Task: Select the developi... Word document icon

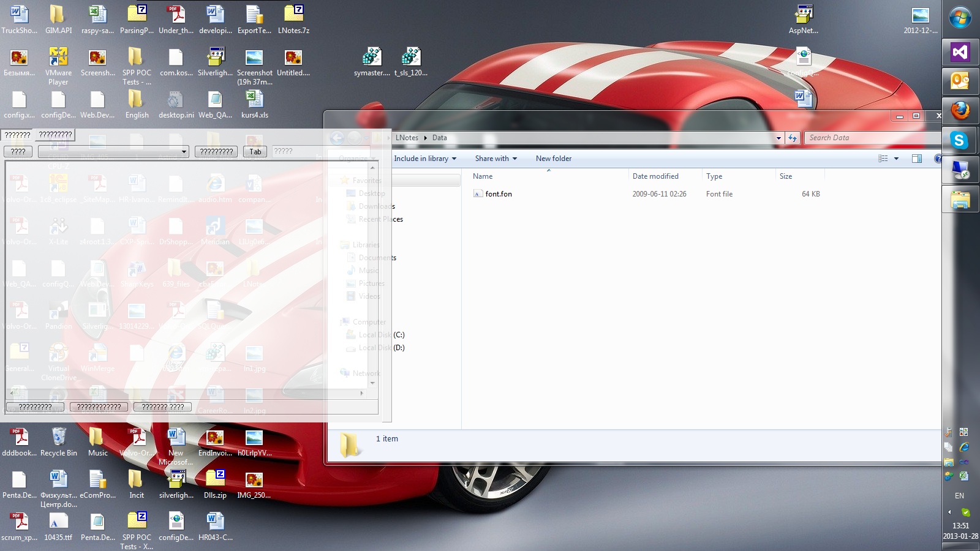Action: point(215,19)
